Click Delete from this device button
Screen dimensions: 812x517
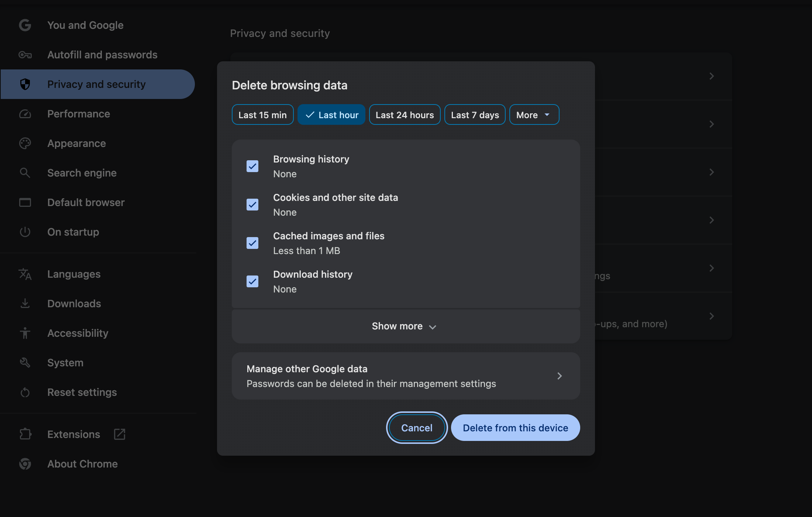[x=515, y=428]
